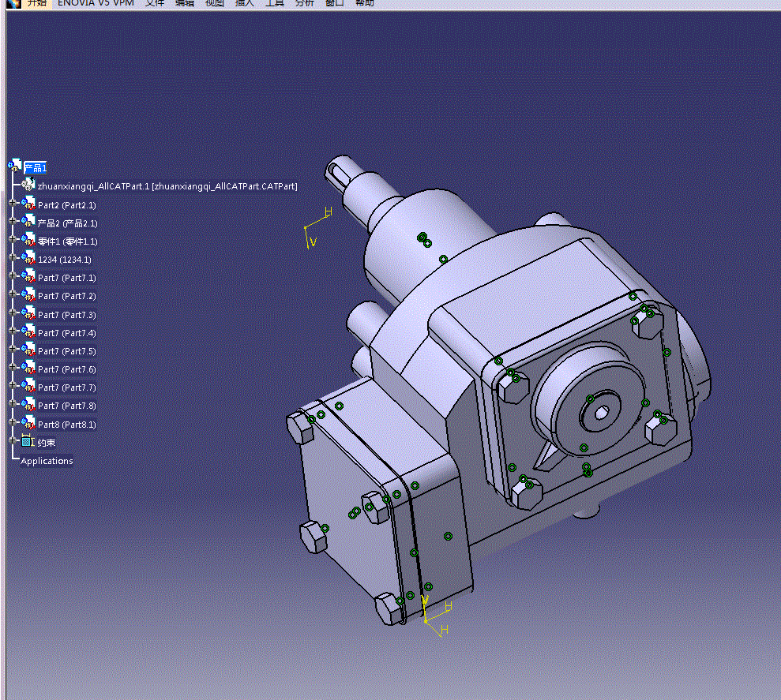
Task: Open the 窗口 (Window) menu
Action: click(334, 3)
